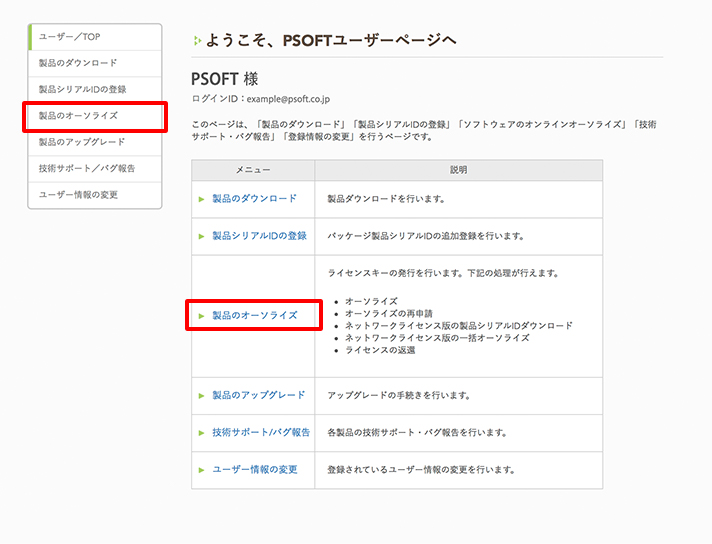This screenshot has height=544, width=712.
Task: Click the ライセンスの返還 bullet item
Action: [x=380, y=350]
